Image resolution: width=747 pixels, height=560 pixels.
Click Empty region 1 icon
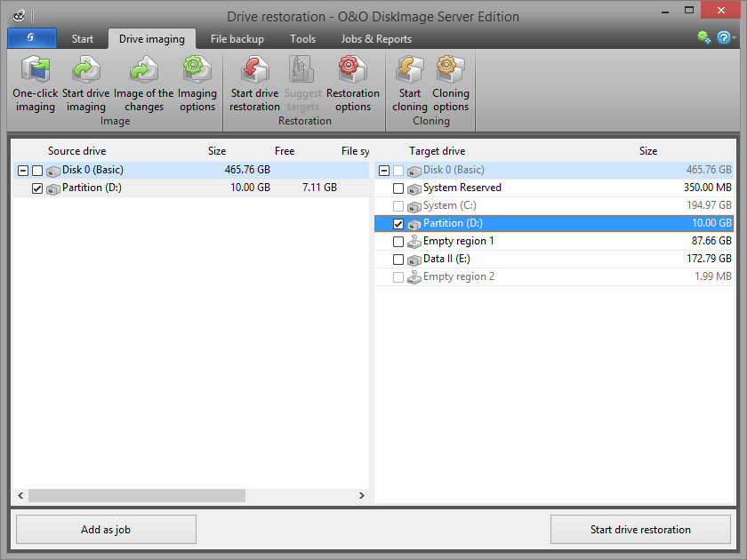[x=414, y=242]
